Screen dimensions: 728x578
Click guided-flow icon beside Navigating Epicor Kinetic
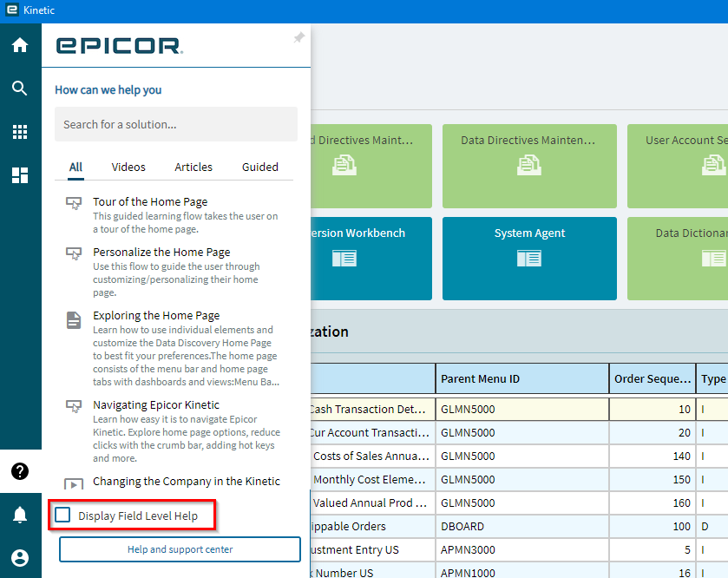[74, 406]
